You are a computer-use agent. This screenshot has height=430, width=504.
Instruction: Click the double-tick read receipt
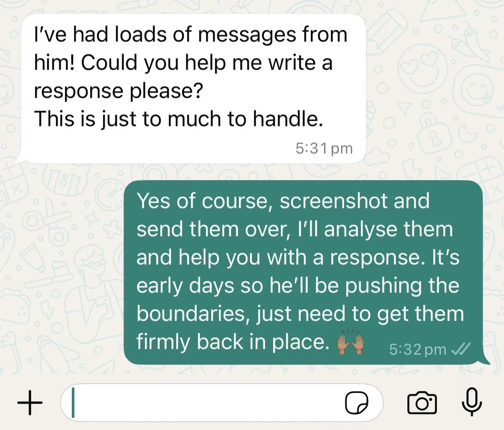pyautogui.click(x=460, y=349)
